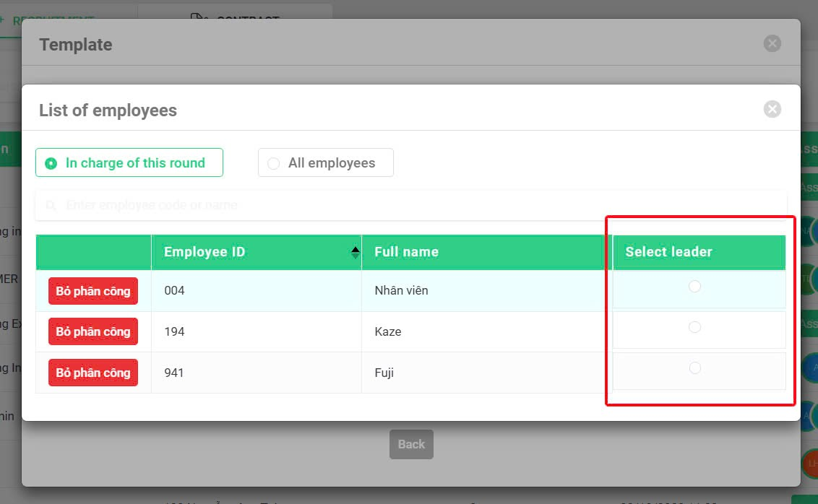The image size is (818, 504).
Task: Select the 'All employees' radio option
Action: pyautogui.click(x=325, y=162)
